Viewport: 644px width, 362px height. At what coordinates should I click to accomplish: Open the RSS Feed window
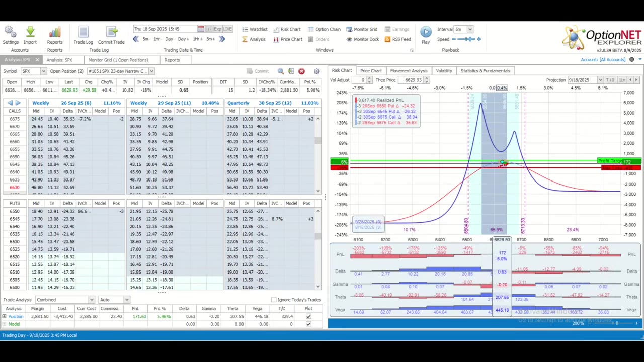click(397, 39)
